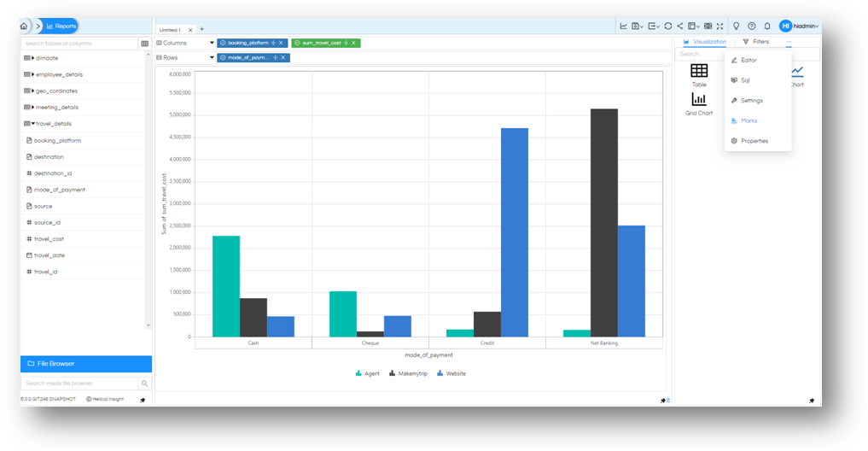Open the Rows shelf dropdown arrow
868x451 pixels.
pos(212,57)
